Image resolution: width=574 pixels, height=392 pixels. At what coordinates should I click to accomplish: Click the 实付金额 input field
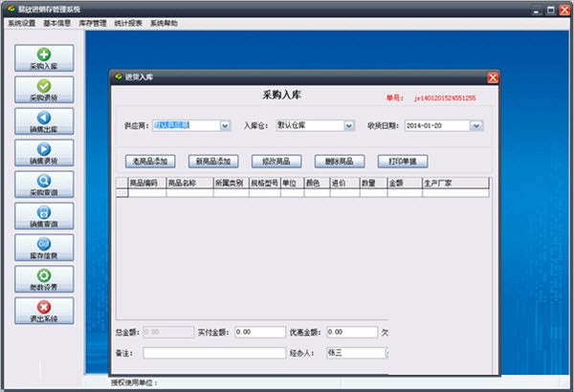point(260,332)
